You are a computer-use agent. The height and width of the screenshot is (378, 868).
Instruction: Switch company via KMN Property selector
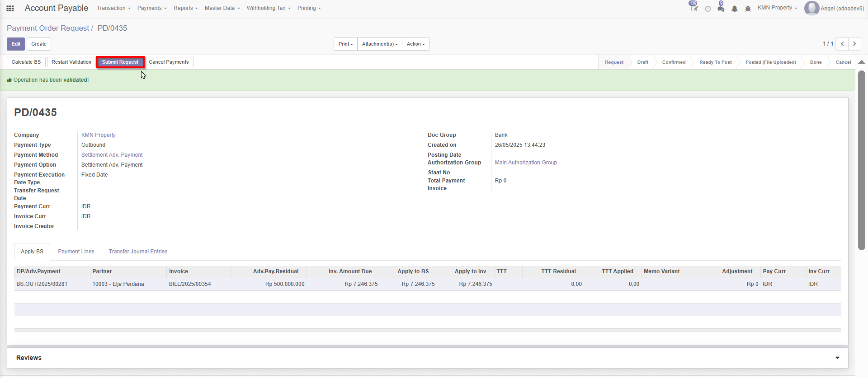[778, 8]
